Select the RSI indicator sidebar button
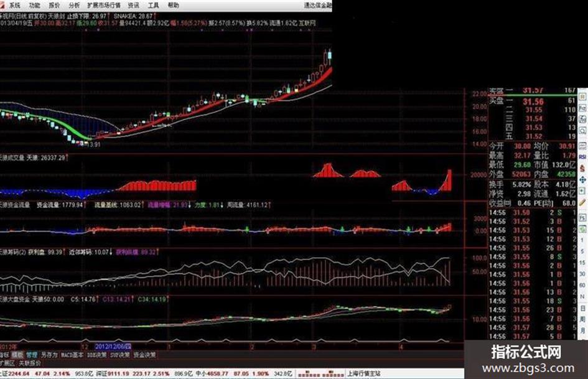 pyautogui.click(x=583, y=157)
